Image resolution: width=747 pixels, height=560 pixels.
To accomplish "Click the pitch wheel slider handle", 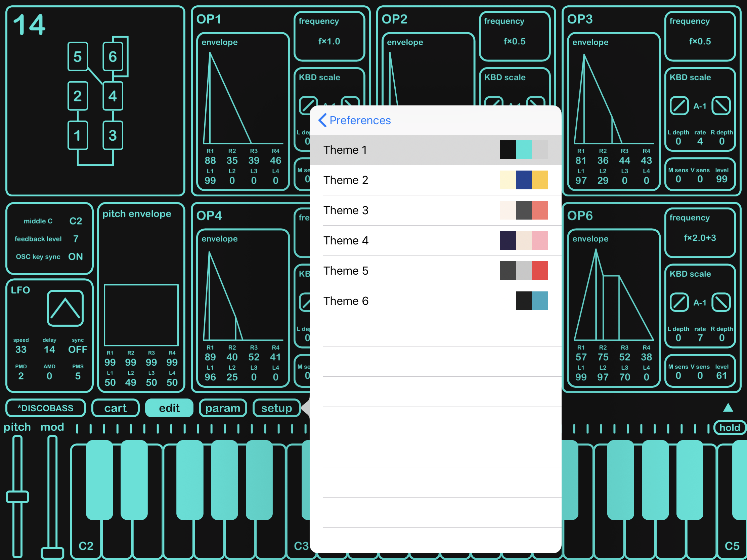I will click(17, 497).
